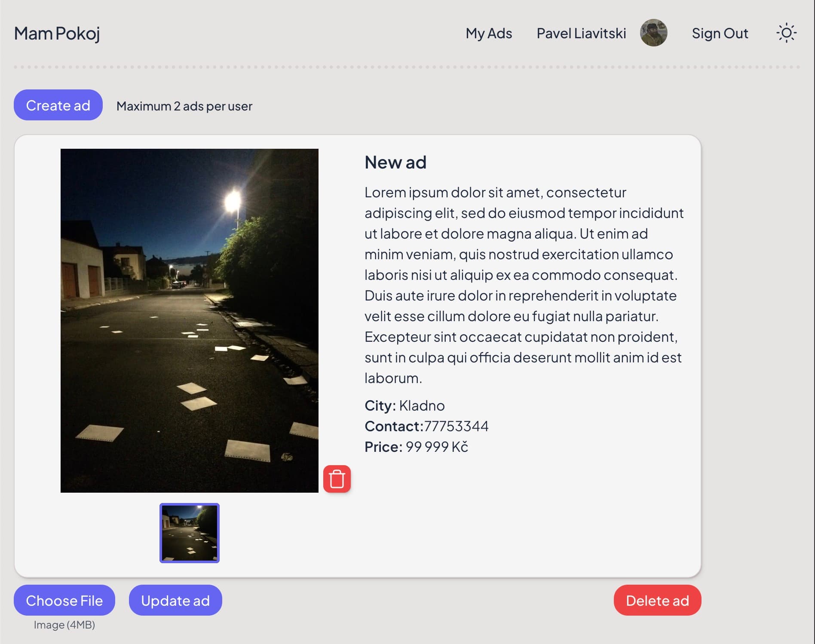Image resolution: width=815 pixels, height=644 pixels.
Task: Click Choose File to upload an image
Action: coord(64,600)
